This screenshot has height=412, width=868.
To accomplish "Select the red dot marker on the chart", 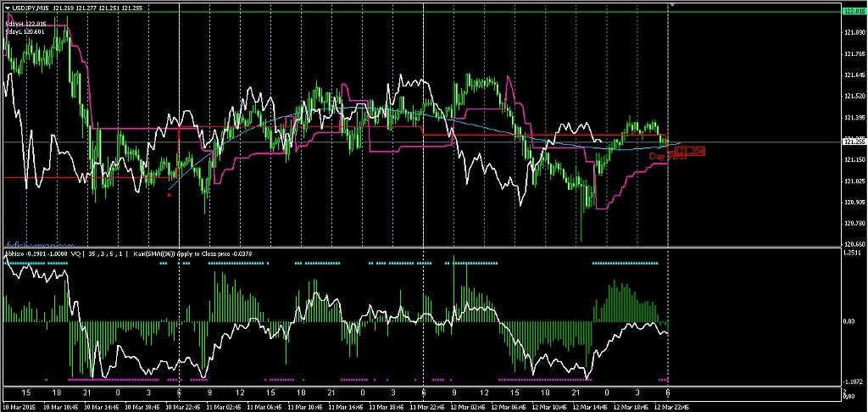I will pyautogui.click(x=170, y=195).
